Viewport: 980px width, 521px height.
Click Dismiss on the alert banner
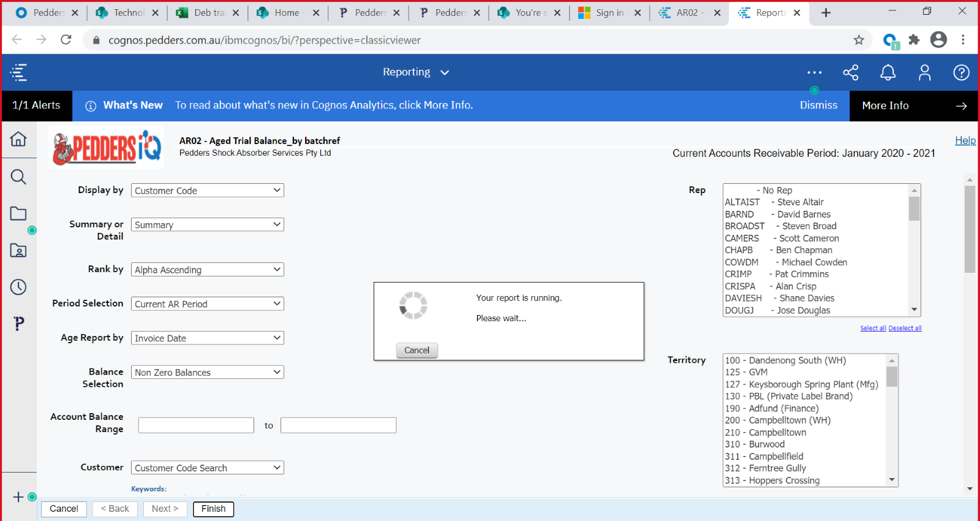tap(818, 105)
